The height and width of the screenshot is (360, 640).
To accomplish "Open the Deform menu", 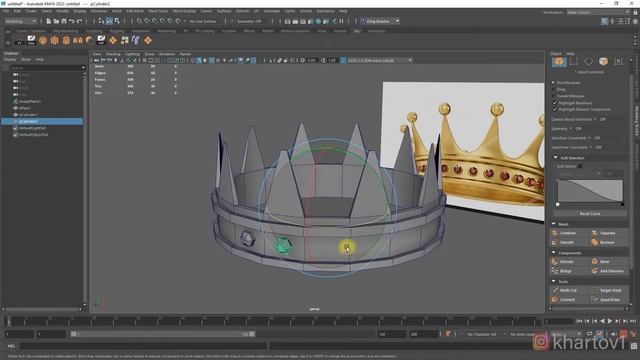I will pyautogui.click(x=242, y=11).
